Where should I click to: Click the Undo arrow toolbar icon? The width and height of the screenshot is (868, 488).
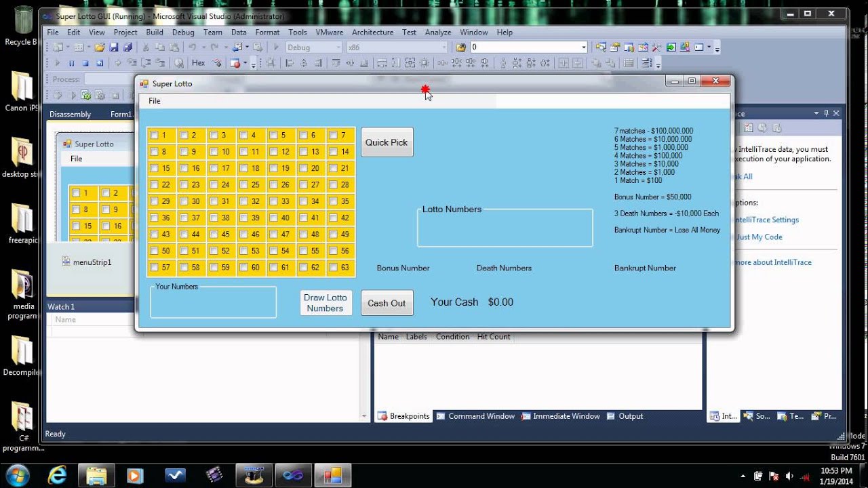[x=192, y=47]
